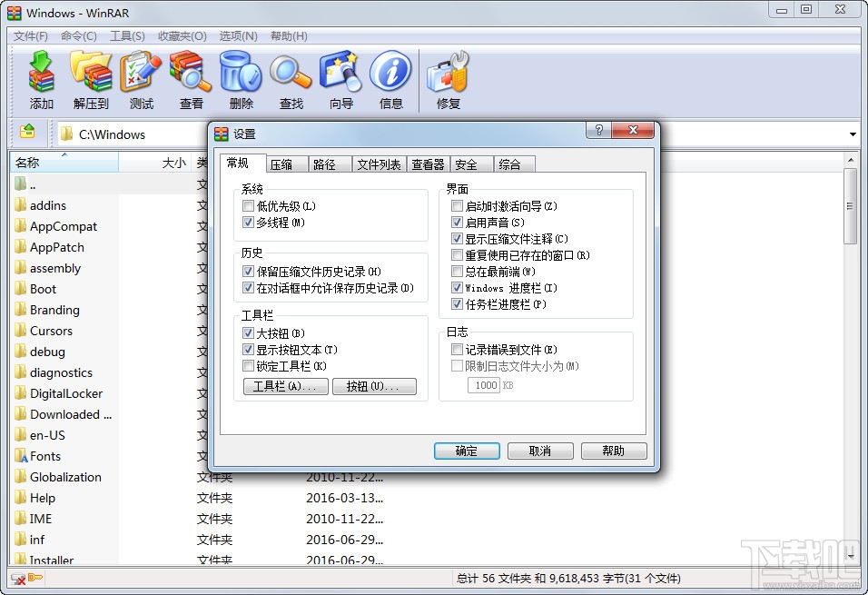This screenshot has height=595, width=868.
Task: Disable the 任务栏进度栏 checkbox
Action: click(455, 304)
